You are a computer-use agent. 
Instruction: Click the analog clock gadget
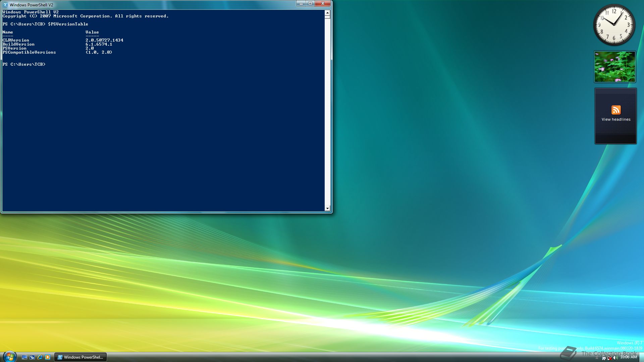614,25
